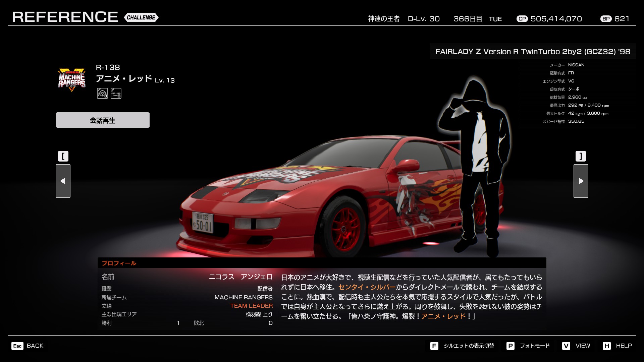
Task: Click the CP currency badge icon
Action: pyautogui.click(x=522, y=19)
